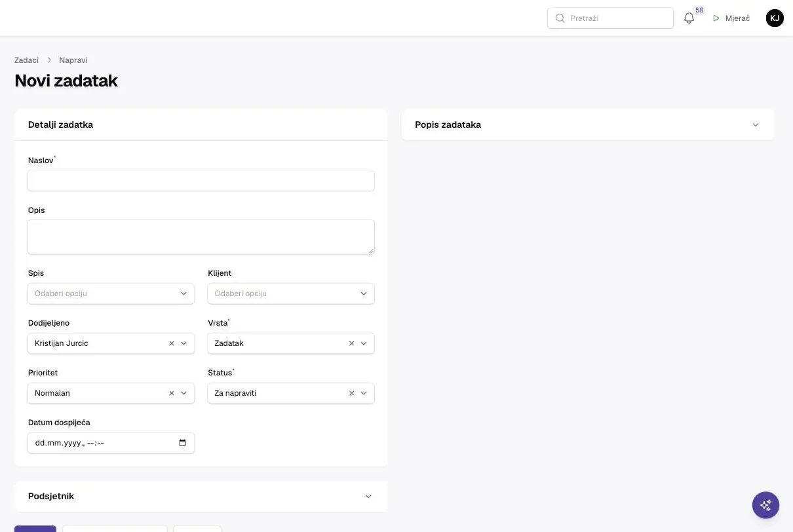Focus the Naslov input field
Viewport: 793px width, 532px height.
click(201, 181)
